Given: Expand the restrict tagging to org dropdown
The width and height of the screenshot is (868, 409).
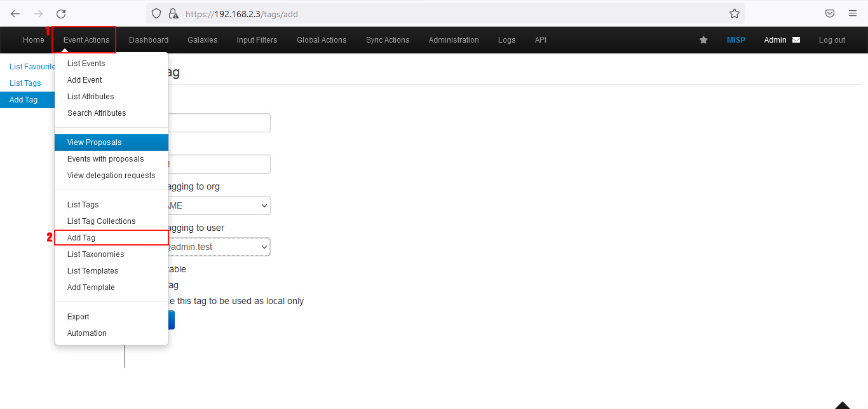Looking at the screenshot, I should (x=219, y=205).
